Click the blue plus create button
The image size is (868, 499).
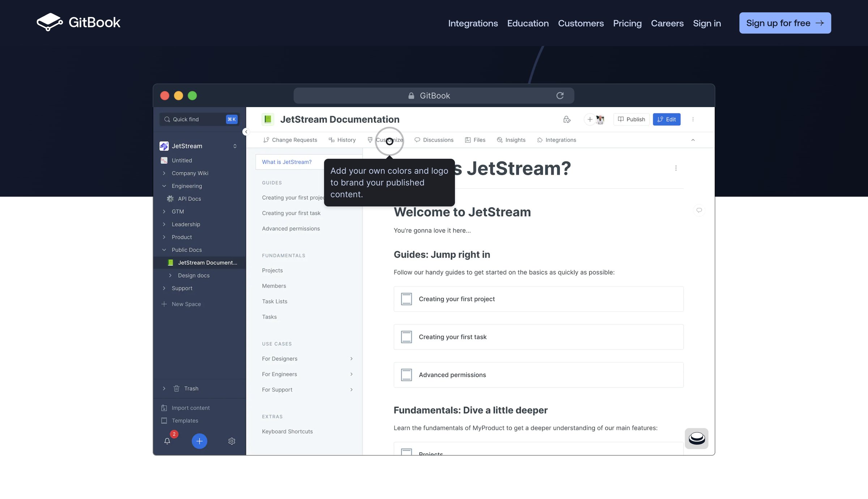tap(199, 441)
